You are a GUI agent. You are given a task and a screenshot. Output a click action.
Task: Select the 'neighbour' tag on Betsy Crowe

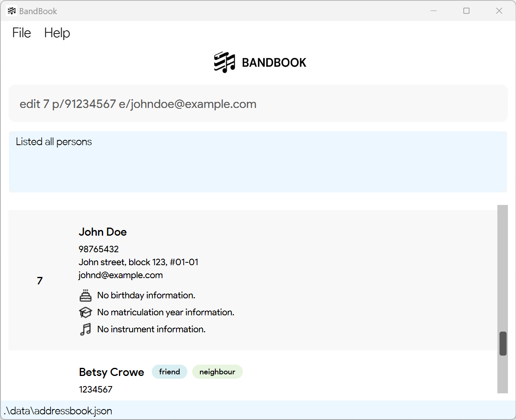point(217,372)
